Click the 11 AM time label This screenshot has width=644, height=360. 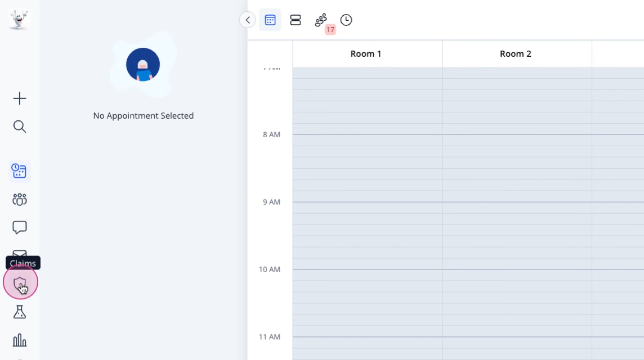pos(270,336)
